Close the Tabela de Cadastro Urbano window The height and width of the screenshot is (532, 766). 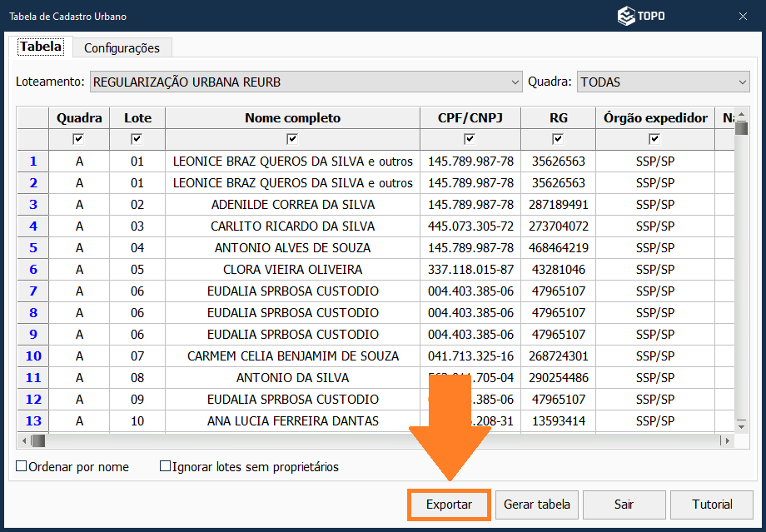coord(743,16)
